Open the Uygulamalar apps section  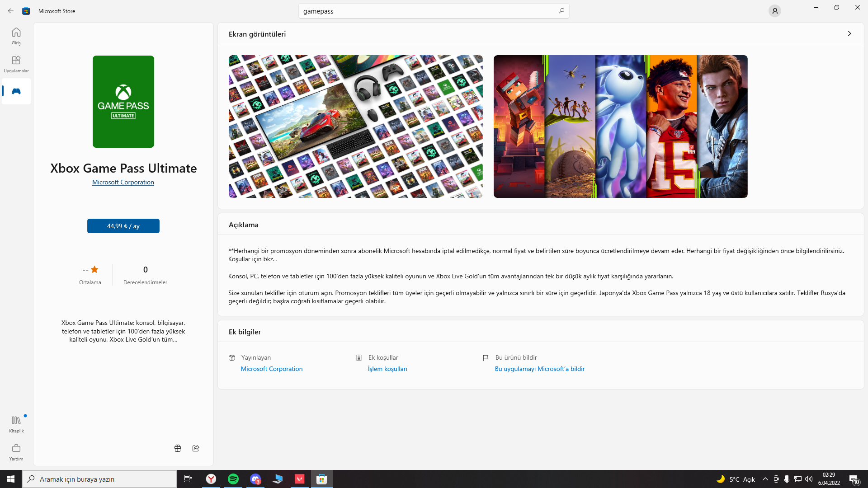pyautogui.click(x=16, y=64)
